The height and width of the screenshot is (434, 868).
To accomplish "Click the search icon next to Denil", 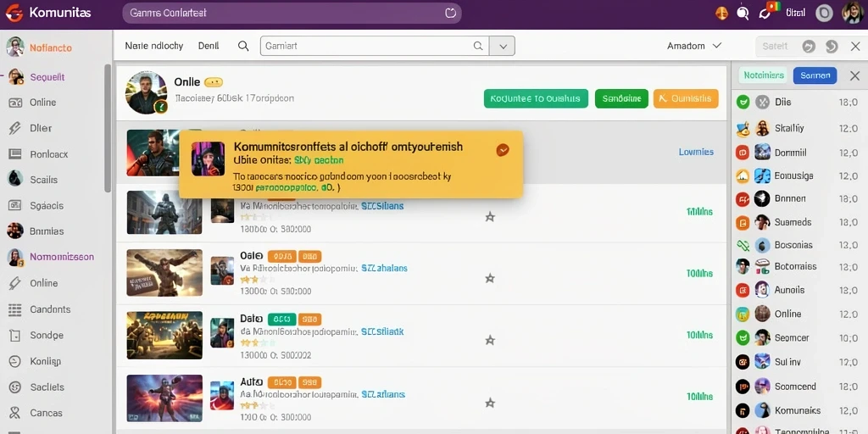I will coord(243,46).
